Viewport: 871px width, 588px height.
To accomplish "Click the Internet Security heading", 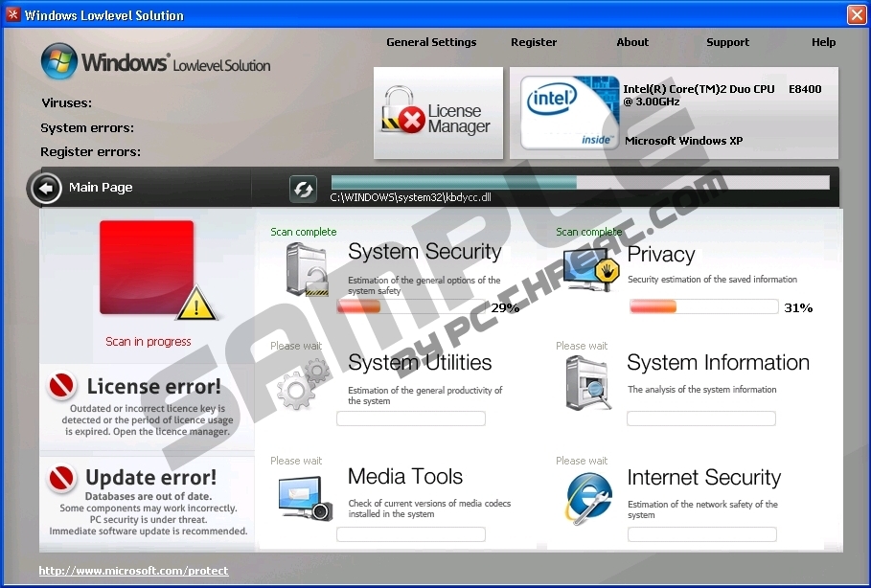I will [704, 478].
